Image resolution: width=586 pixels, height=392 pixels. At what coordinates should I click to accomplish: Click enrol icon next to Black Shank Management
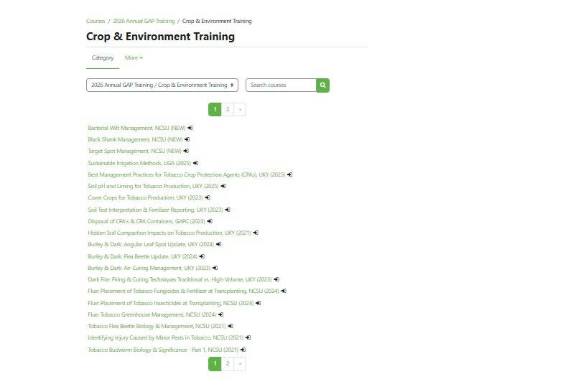click(187, 139)
